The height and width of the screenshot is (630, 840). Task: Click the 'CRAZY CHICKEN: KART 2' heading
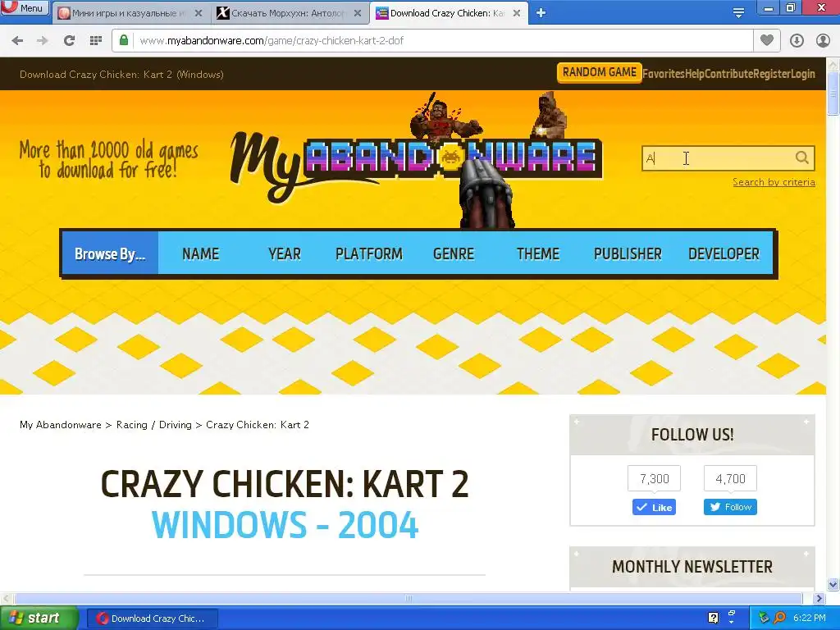pyautogui.click(x=285, y=484)
